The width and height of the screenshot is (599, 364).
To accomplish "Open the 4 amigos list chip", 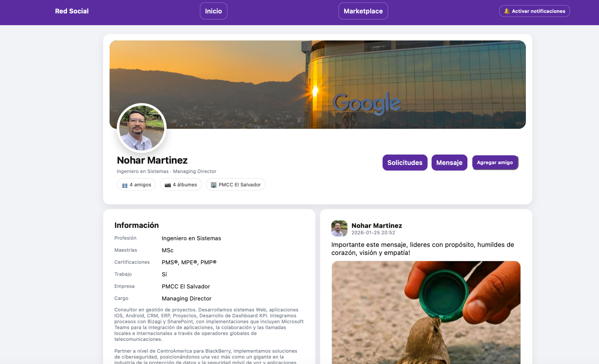I will 136,185.
